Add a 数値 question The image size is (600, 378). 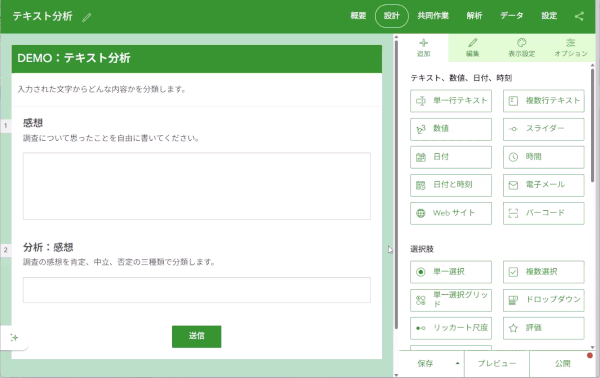coord(451,129)
